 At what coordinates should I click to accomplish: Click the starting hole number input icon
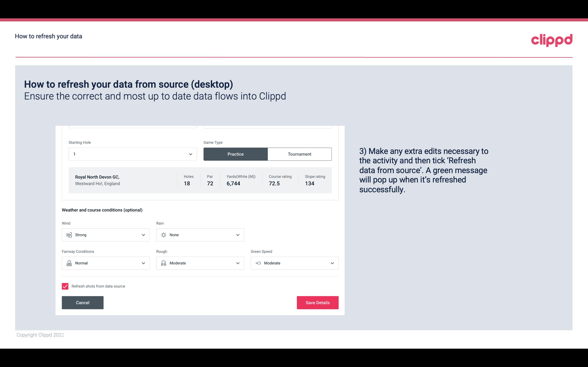[190, 154]
